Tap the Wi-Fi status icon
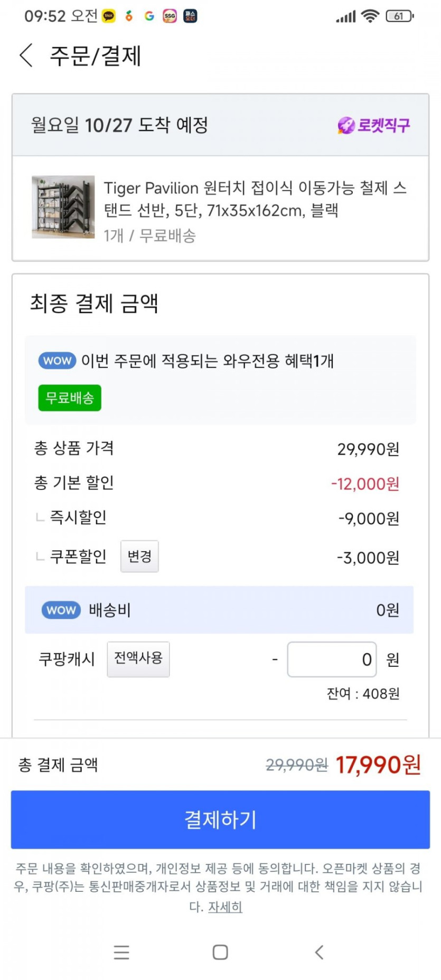This screenshot has height=980, width=441. (x=370, y=16)
